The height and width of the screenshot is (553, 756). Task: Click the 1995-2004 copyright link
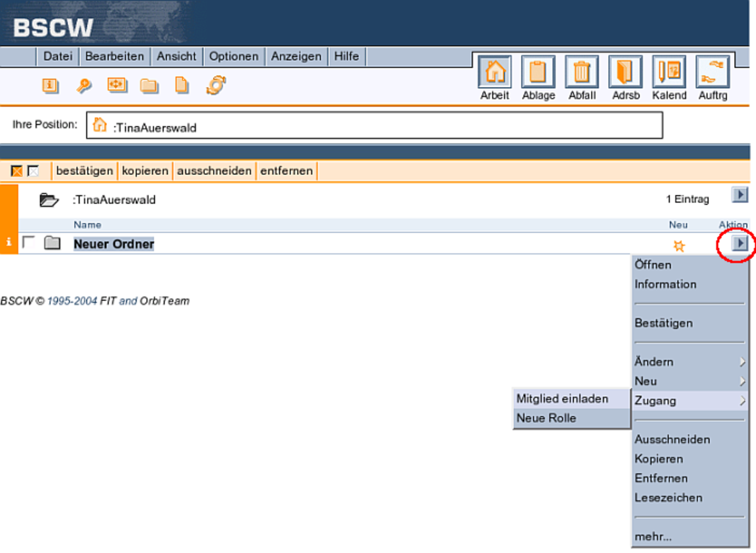coord(72,301)
